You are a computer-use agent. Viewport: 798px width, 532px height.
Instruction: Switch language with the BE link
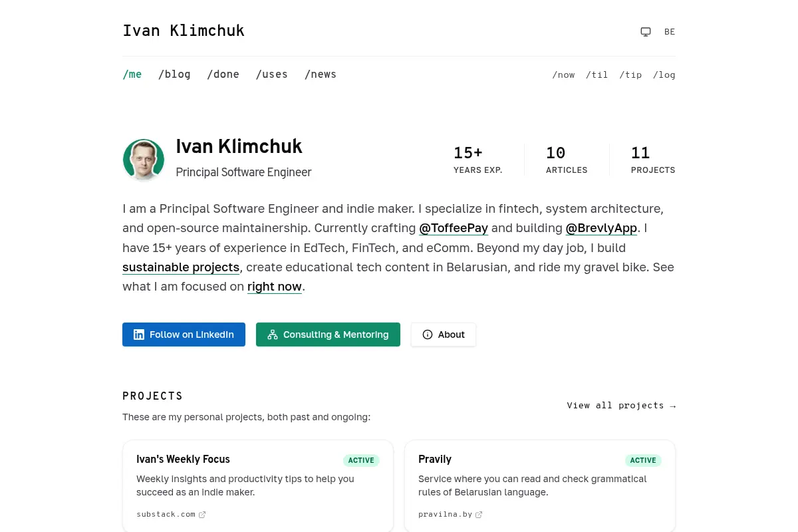[670, 32]
